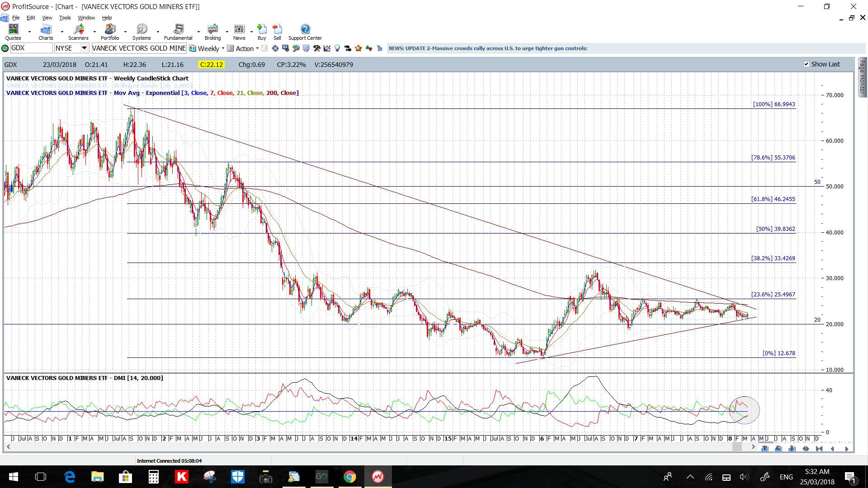Open the Action dropdown menu
Screen dimensions: 868x488
tap(257, 48)
